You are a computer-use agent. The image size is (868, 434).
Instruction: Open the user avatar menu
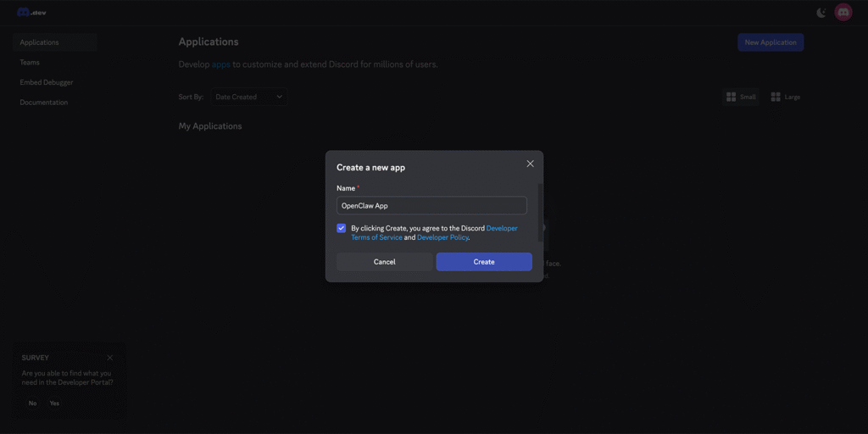click(x=843, y=13)
